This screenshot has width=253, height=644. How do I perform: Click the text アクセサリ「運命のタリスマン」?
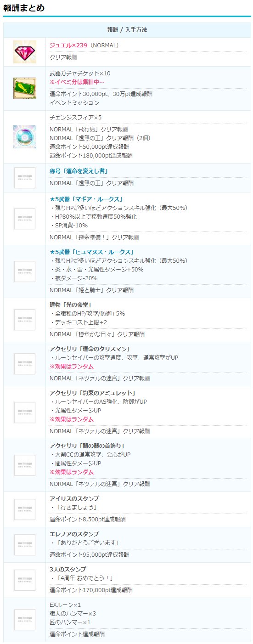pyautogui.click(x=90, y=349)
